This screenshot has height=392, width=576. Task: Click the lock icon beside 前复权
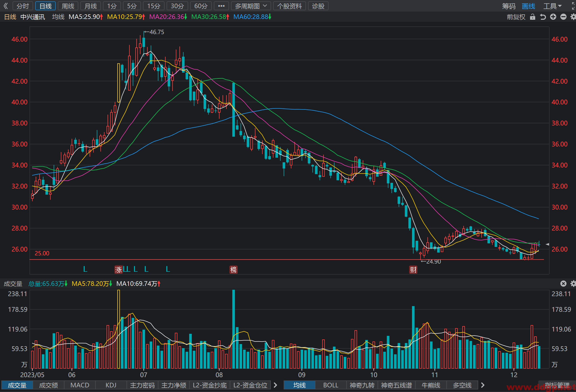tap(533, 17)
